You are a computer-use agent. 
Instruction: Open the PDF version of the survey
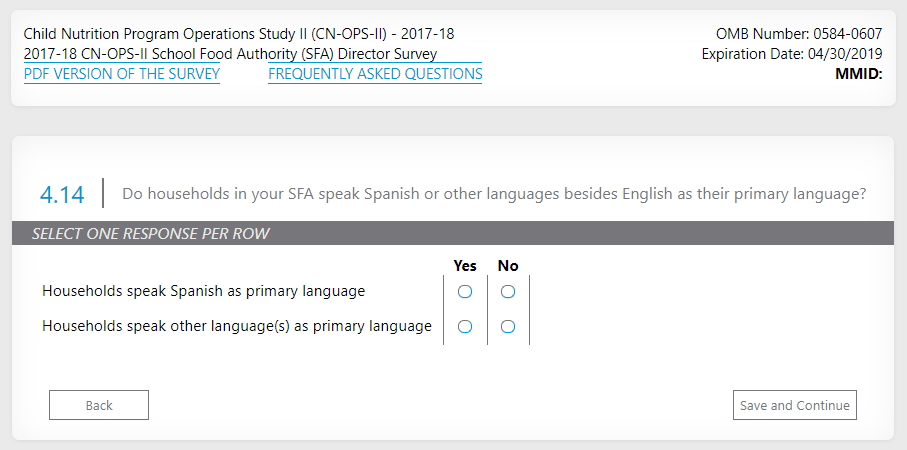click(x=121, y=74)
